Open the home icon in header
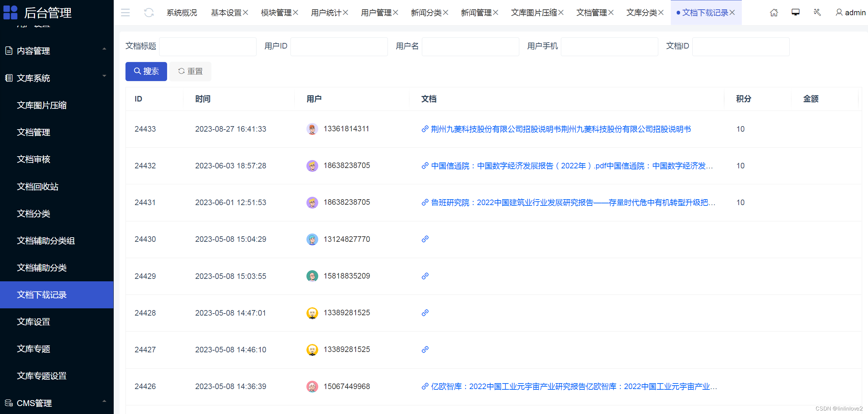The height and width of the screenshot is (414, 868). (774, 13)
